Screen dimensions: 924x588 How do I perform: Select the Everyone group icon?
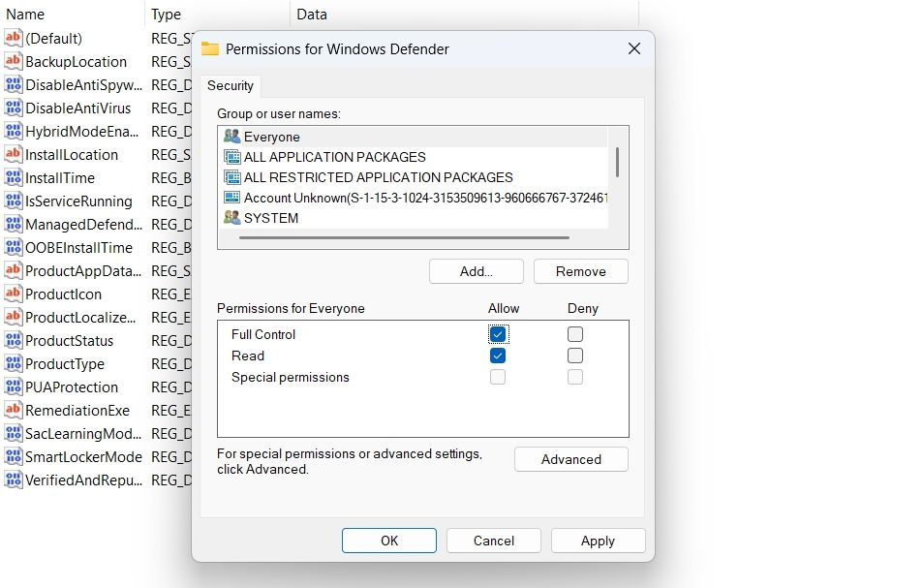tap(232, 137)
